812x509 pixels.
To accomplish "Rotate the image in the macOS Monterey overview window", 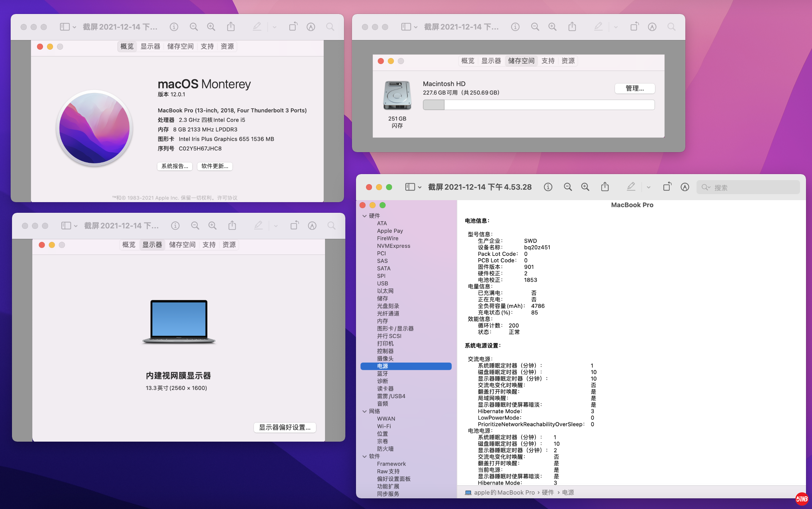I will (293, 27).
